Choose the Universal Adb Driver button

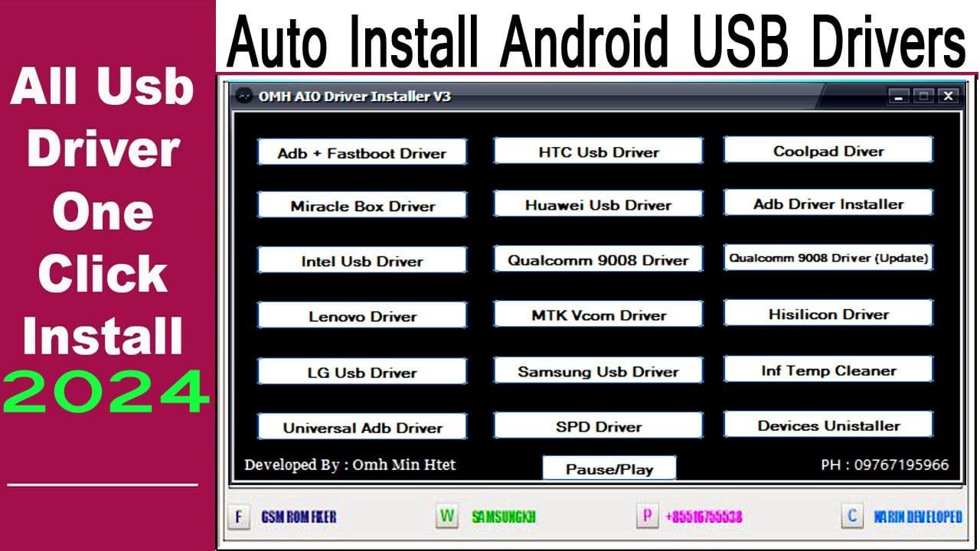pyautogui.click(x=362, y=427)
